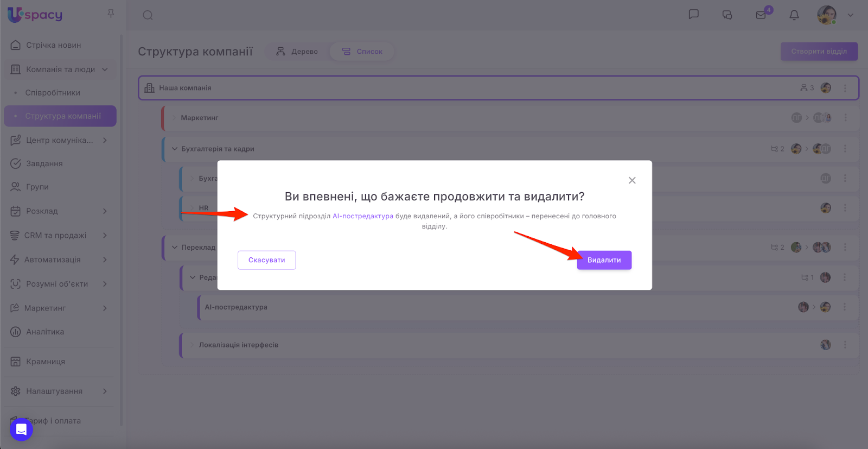Confirm deletion with Видалити button

(604, 260)
